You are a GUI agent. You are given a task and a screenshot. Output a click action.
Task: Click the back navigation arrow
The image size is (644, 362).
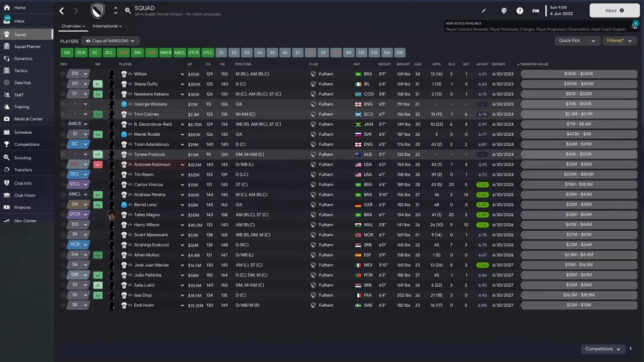point(62,11)
